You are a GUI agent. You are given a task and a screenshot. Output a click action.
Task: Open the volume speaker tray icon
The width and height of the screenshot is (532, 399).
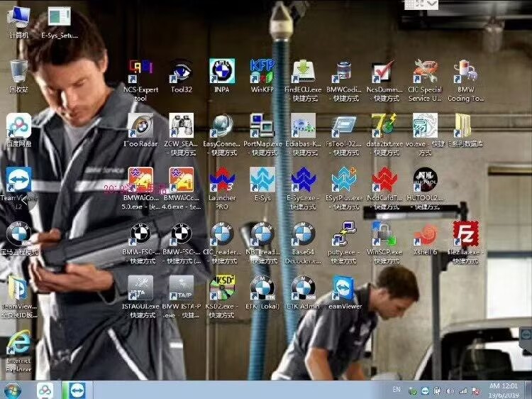point(450,390)
